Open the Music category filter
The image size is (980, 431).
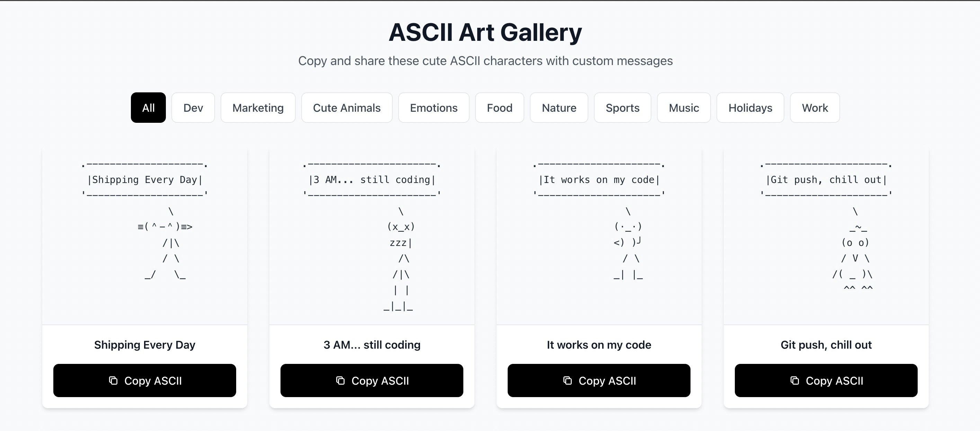coord(683,108)
